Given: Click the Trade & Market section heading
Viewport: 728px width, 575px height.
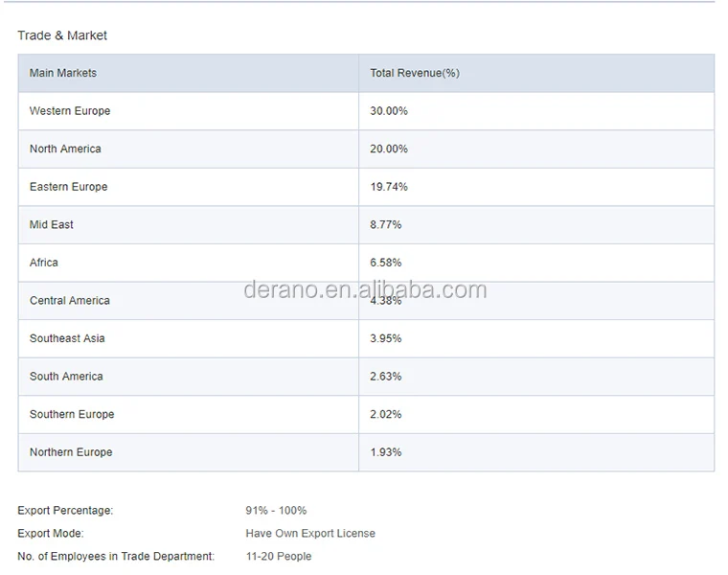Looking at the screenshot, I should tap(62, 35).
